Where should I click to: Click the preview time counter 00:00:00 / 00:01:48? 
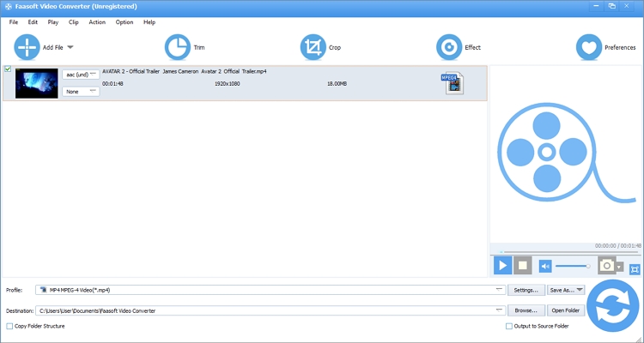tap(618, 246)
